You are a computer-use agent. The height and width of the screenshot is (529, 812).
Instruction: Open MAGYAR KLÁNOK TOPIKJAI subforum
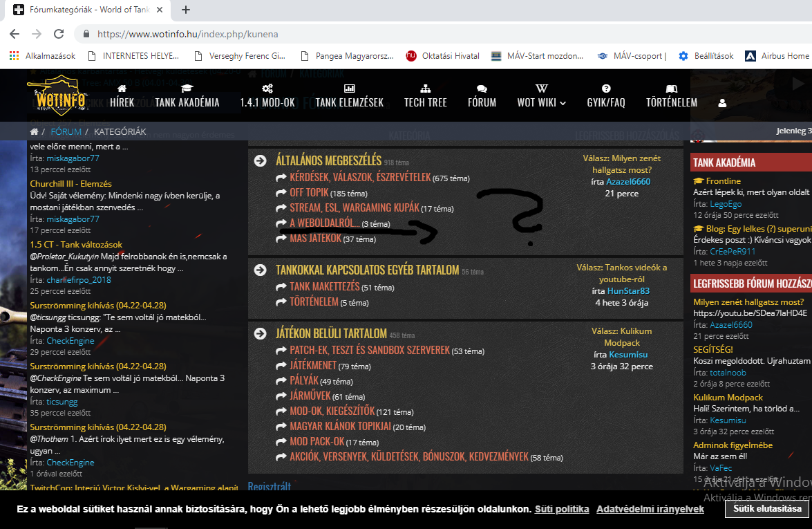[340, 427]
